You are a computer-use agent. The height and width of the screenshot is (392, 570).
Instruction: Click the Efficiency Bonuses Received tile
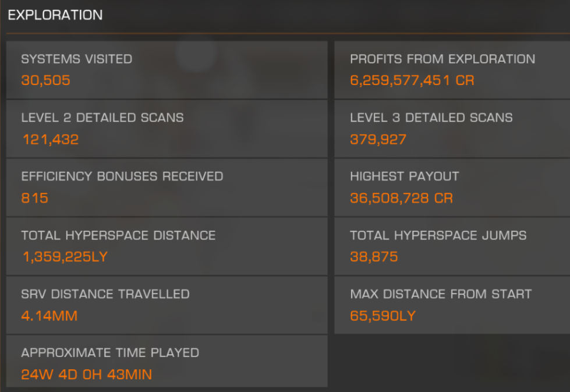(x=167, y=188)
